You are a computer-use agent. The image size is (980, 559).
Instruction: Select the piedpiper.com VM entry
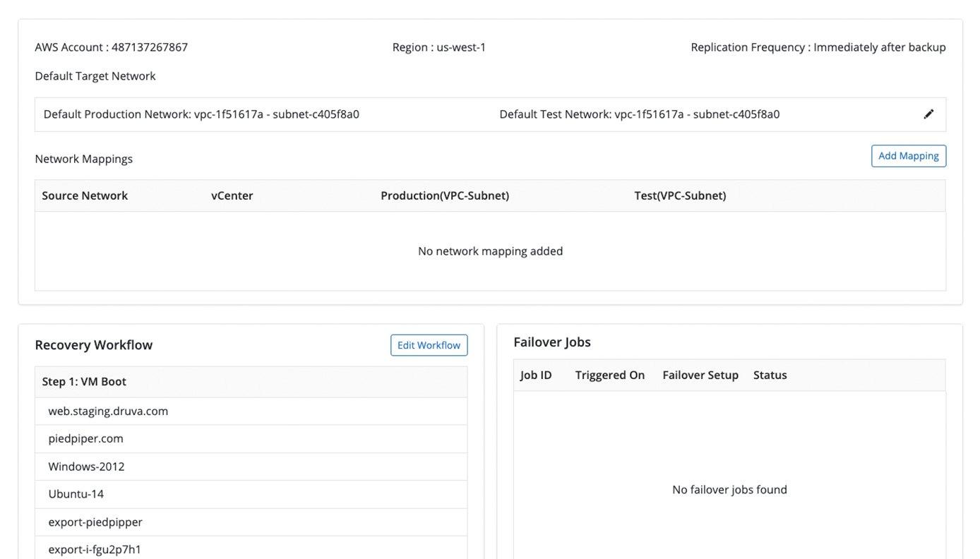tap(85, 438)
